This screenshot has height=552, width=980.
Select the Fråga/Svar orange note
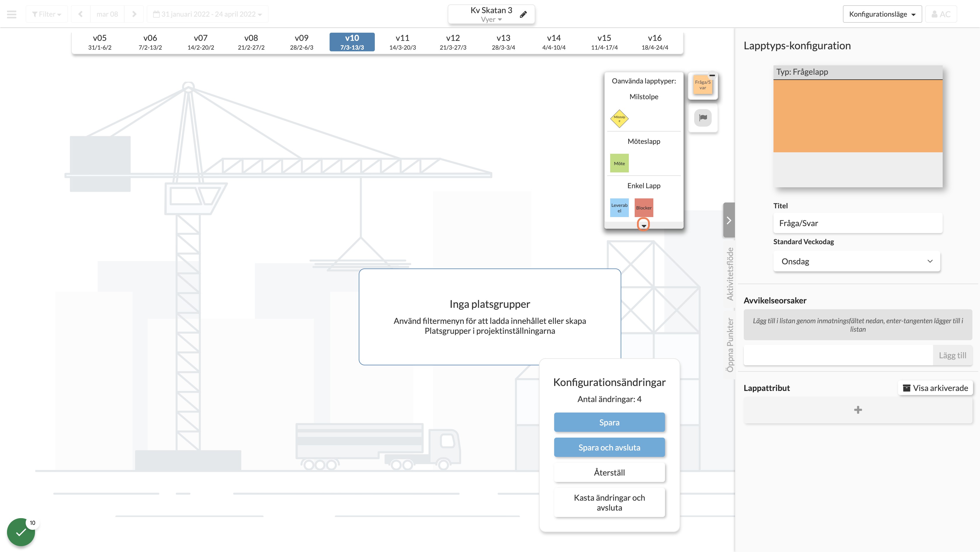pyautogui.click(x=702, y=85)
